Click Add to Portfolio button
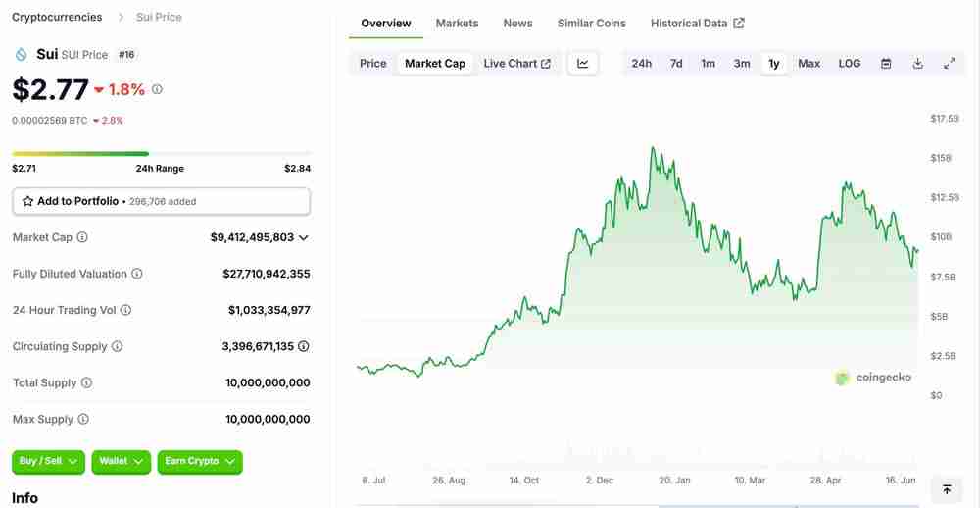 (161, 201)
